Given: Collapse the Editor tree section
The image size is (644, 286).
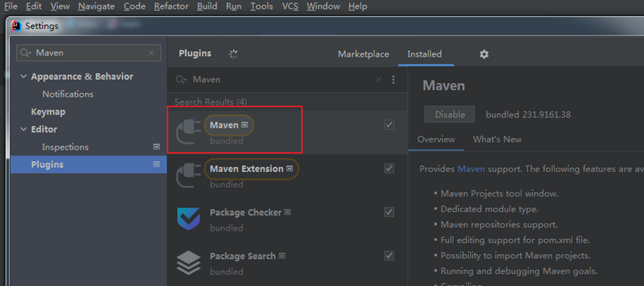Looking at the screenshot, I should (x=24, y=129).
